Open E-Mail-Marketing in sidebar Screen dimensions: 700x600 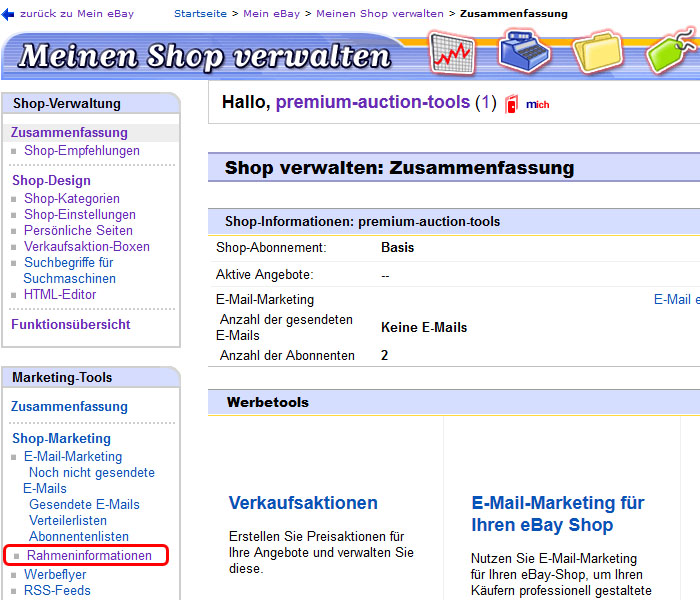pos(73,456)
